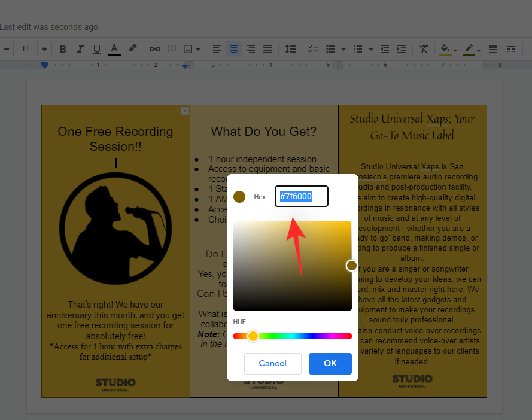This screenshot has height=420, width=532.
Task: Click the checklist icon
Action: click(x=312, y=48)
